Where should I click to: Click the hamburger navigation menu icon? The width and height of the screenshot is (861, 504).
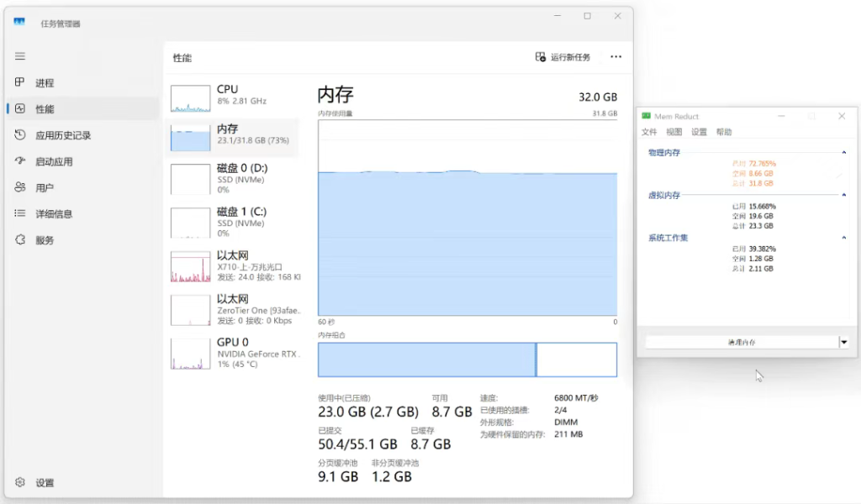tap(20, 56)
